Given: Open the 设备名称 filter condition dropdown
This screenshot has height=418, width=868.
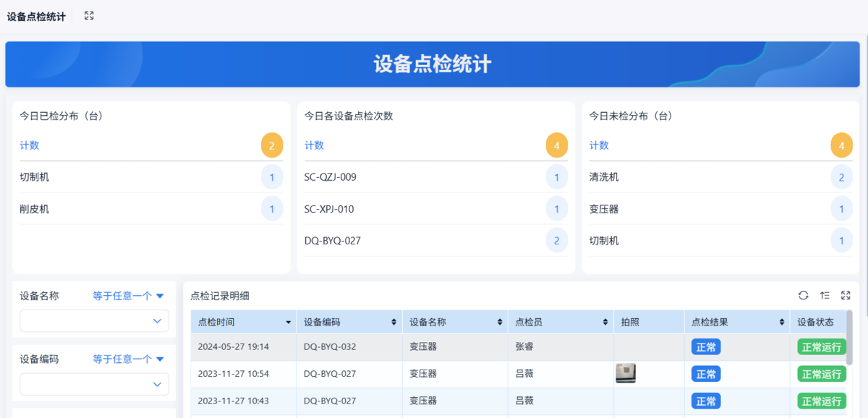Looking at the screenshot, I should [x=129, y=296].
